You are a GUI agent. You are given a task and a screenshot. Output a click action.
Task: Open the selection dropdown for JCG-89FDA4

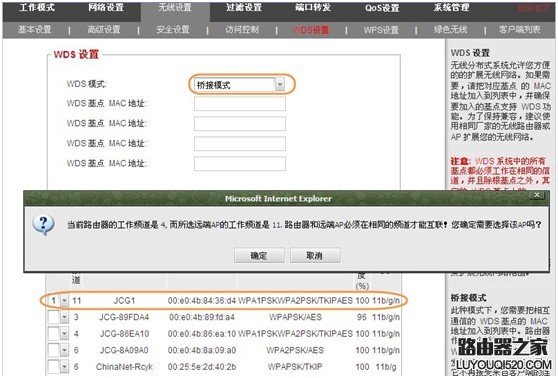(x=64, y=317)
